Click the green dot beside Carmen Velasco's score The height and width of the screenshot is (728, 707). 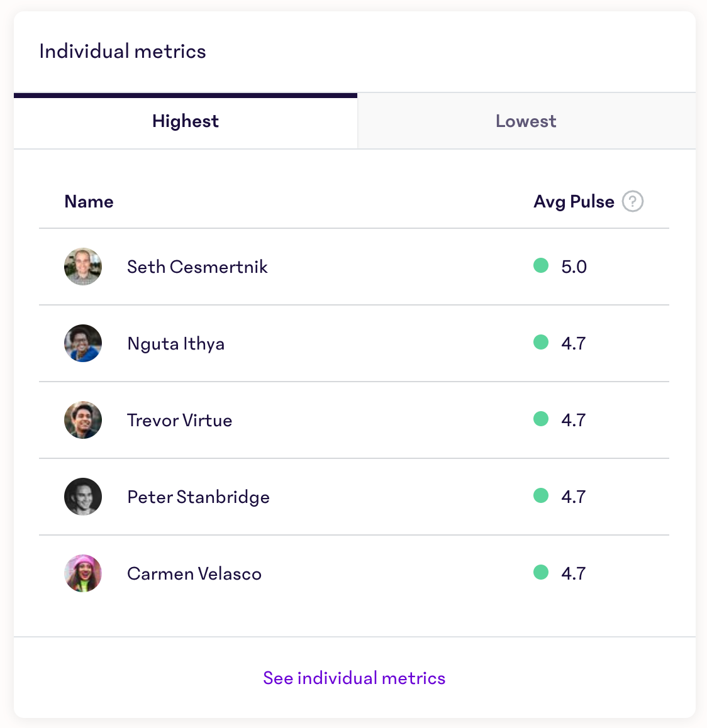click(x=540, y=573)
